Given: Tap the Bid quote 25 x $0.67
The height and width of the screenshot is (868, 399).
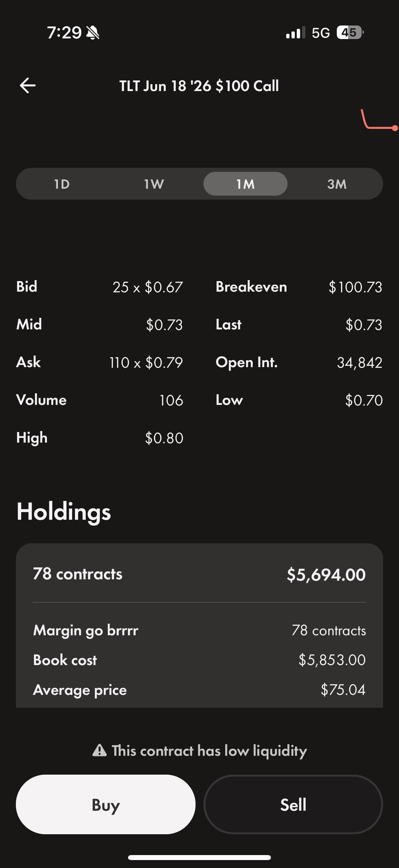Looking at the screenshot, I should click(148, 287).
